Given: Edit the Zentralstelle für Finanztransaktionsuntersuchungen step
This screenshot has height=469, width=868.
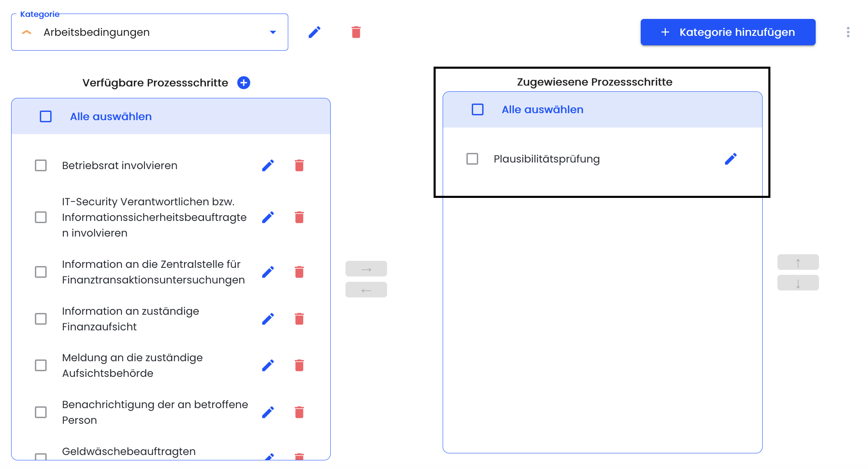Looking at the screenshot, I should (x=268, y=272).
